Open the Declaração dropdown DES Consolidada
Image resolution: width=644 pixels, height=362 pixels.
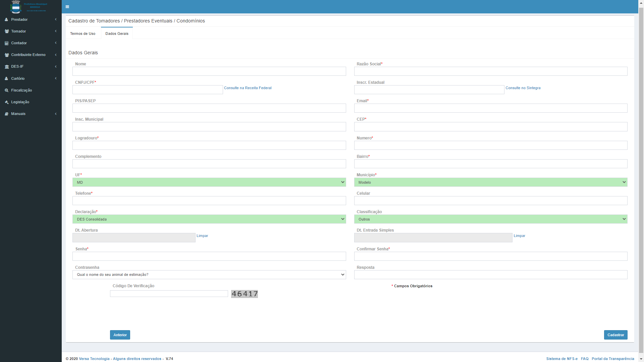(x=209, y=219)
